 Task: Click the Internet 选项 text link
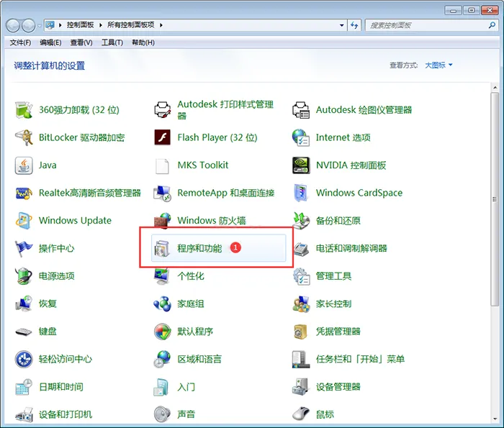click(x=343, y=137)
